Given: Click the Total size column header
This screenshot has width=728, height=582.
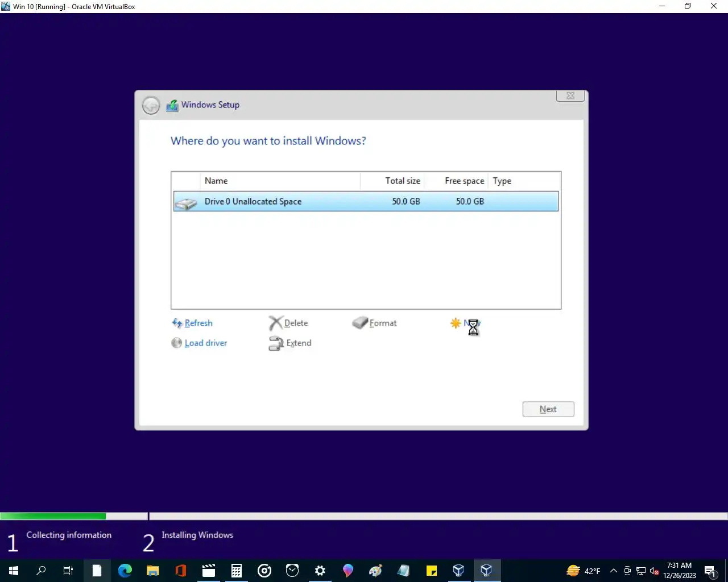Looking at the screenshot, I should coord(392,181).
